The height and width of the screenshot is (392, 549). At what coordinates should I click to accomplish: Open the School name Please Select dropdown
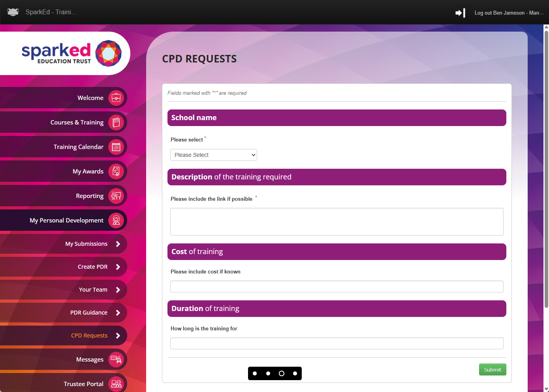[214, 155]
